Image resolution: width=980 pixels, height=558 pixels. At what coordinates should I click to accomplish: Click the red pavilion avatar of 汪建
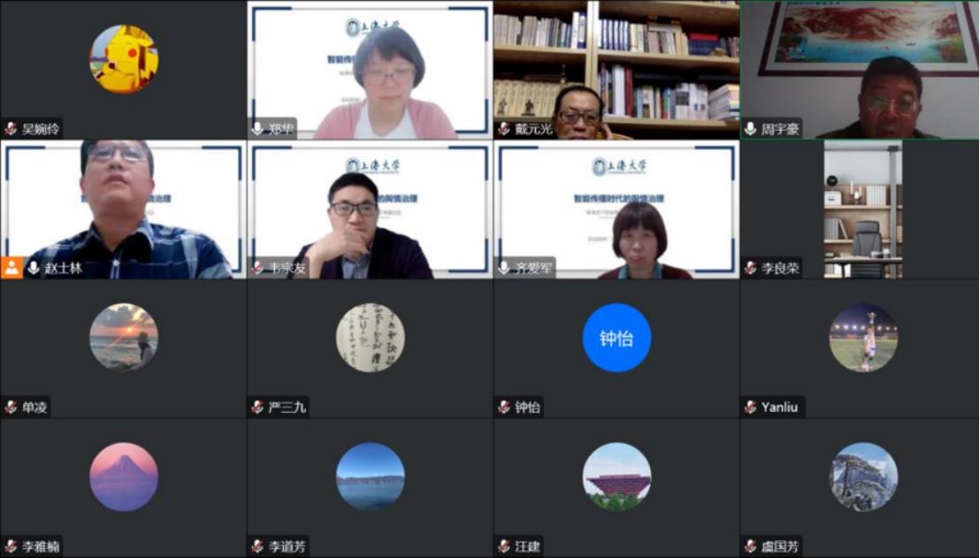point(616,477)
